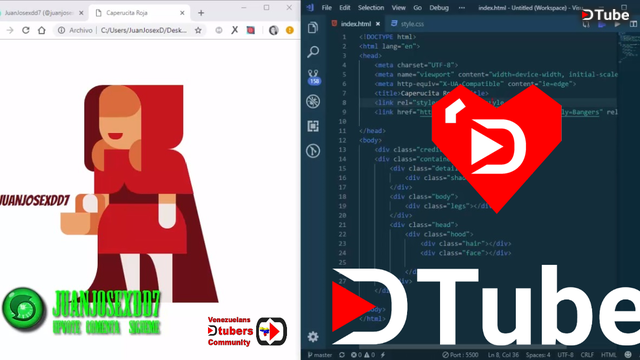Image resolution: width=640 pixels, height=360 pixels.
Task: Click the site info icon beside Archivo
Action: click(x=61, y=30)
